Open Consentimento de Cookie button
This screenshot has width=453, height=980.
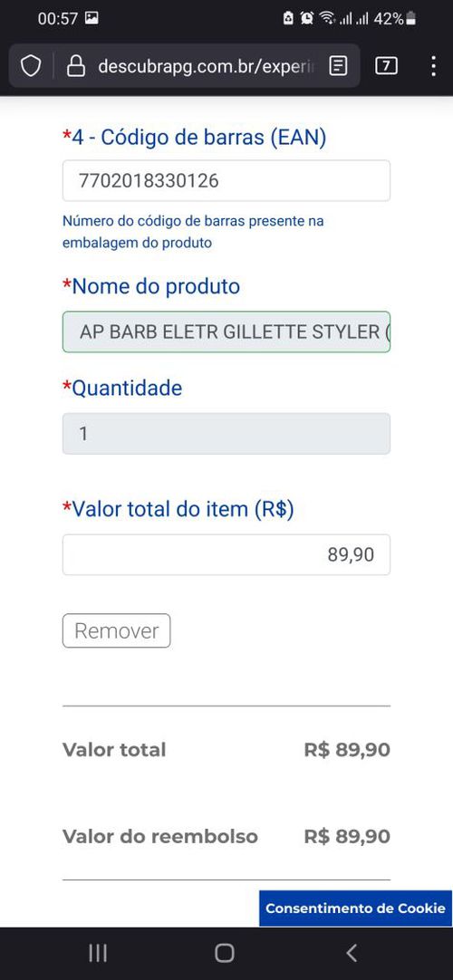pyautogui.click(x=355, y=908)
